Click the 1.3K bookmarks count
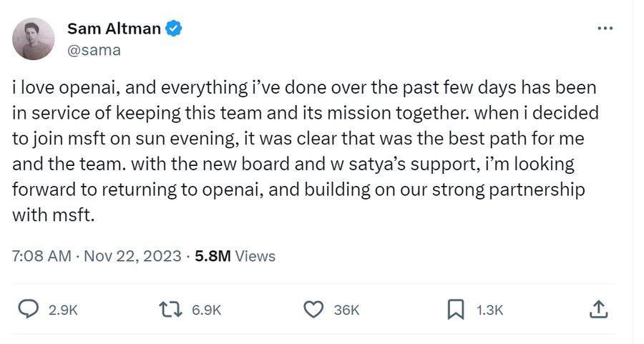Screen dimensions: 644x344 (489, 310)
